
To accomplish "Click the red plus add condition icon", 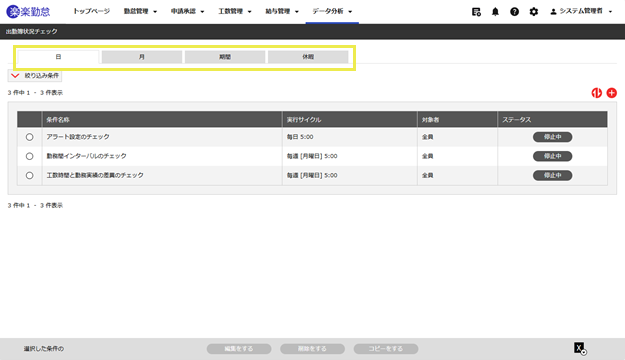I will click(x=611, y=93).
